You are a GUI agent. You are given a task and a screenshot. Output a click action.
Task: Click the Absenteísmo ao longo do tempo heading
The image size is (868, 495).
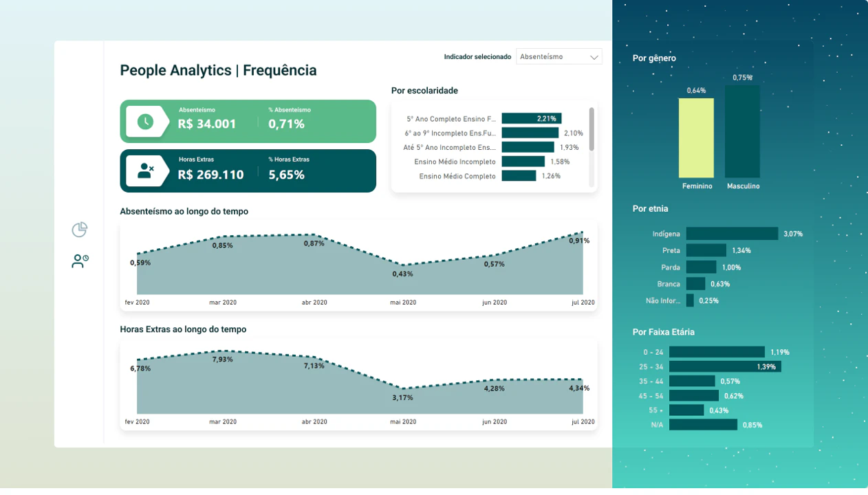[184, 212]
